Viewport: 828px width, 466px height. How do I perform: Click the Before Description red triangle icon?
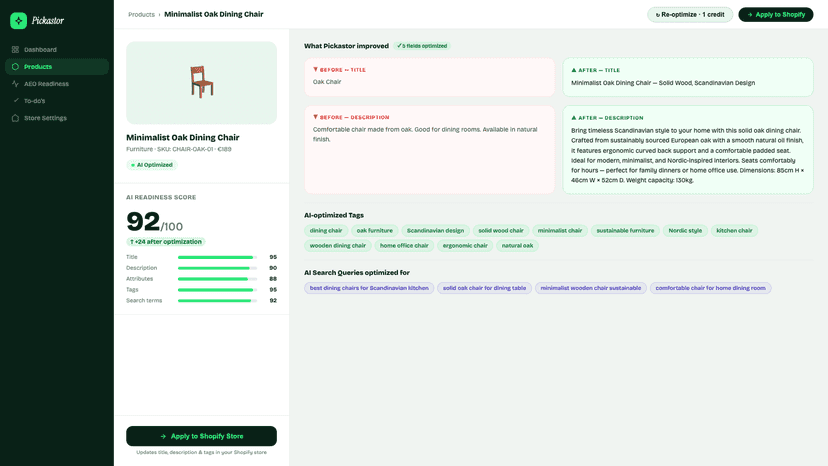click(315, 117)
